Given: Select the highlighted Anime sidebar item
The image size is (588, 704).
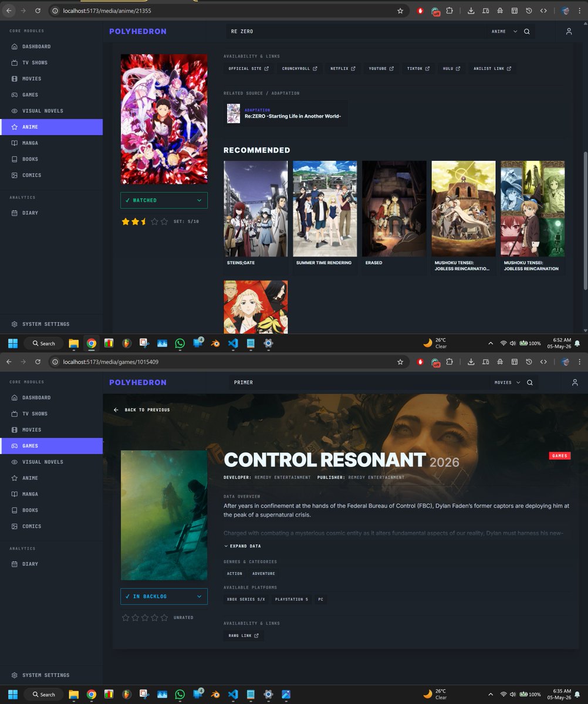Looking at the screenshot, I should [51, 127].
